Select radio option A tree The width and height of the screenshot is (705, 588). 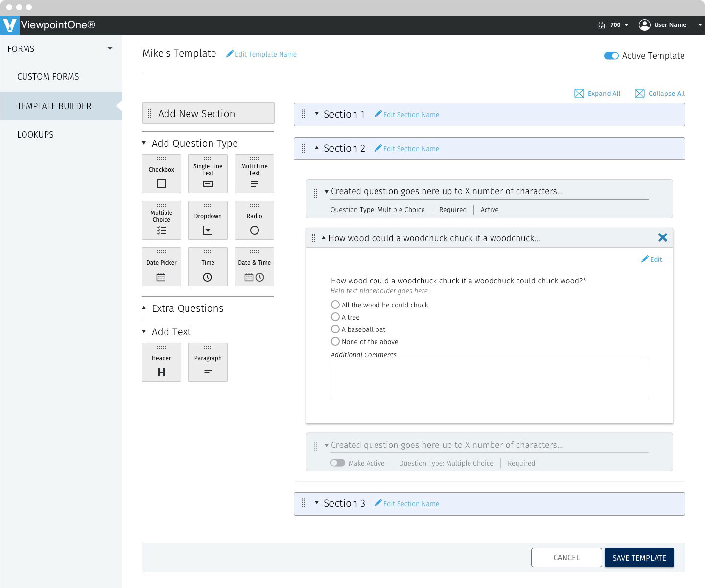tap(335, 317)
